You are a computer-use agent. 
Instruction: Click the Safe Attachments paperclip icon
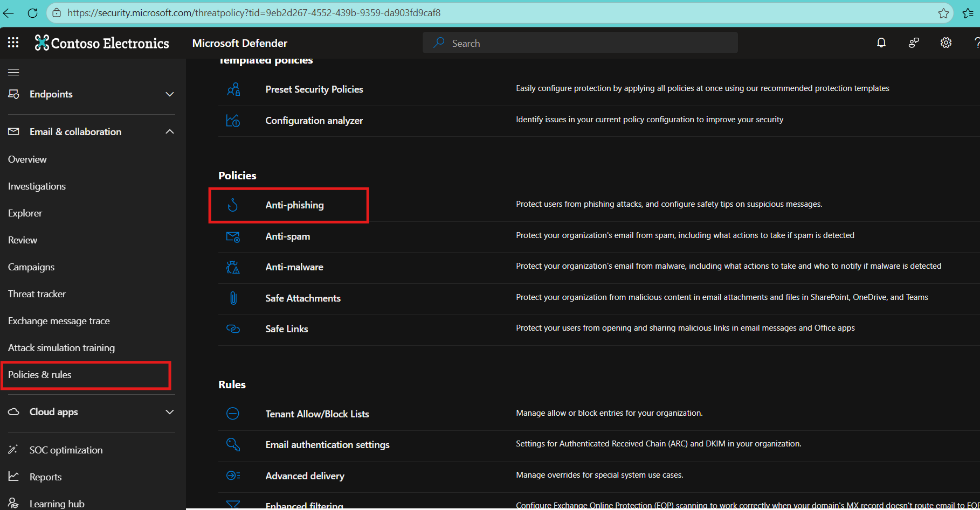[233, 298]
